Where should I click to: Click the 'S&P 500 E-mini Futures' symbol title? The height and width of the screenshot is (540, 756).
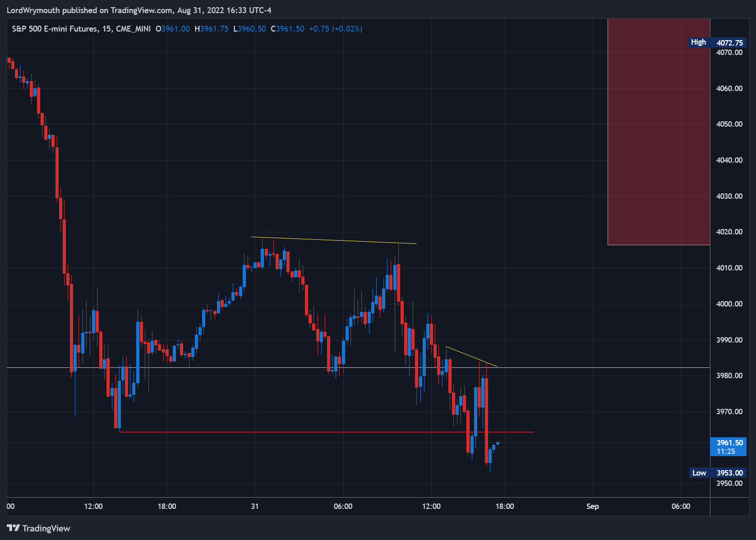tap(55, 29)
